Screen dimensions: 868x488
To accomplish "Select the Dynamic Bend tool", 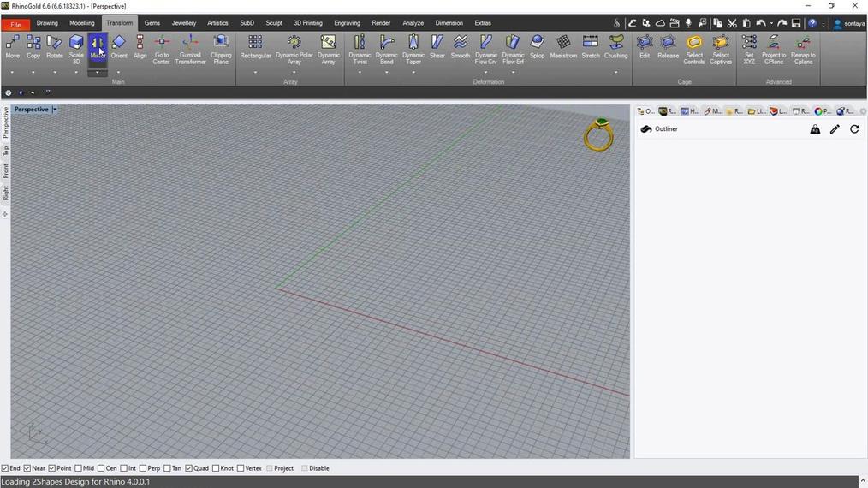I will (386, 50).
